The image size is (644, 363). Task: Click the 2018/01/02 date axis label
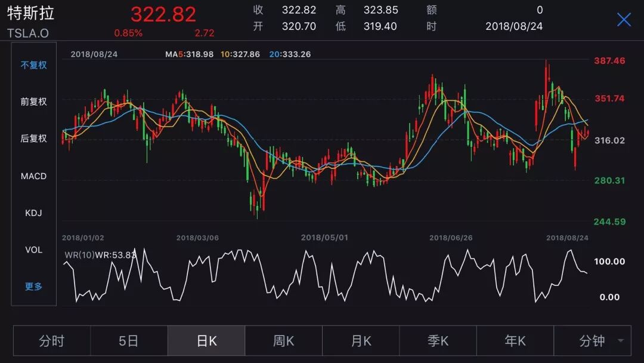point(83,238)
